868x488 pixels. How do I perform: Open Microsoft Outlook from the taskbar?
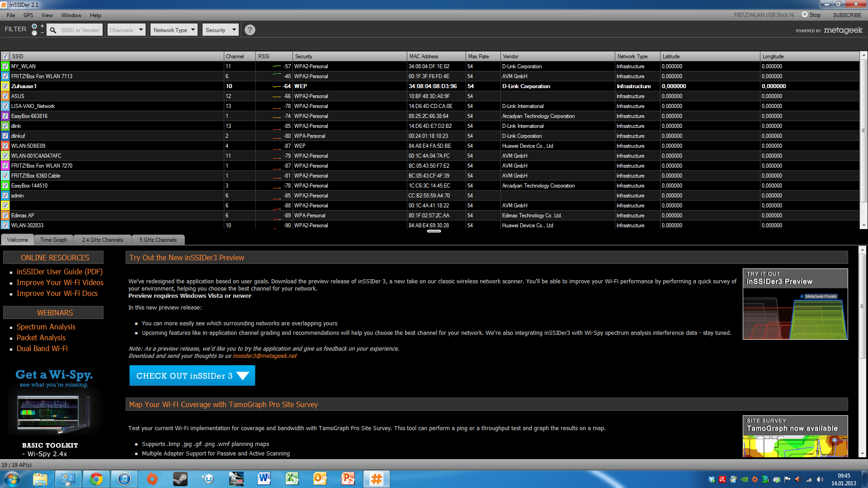(x=320, y=479)
